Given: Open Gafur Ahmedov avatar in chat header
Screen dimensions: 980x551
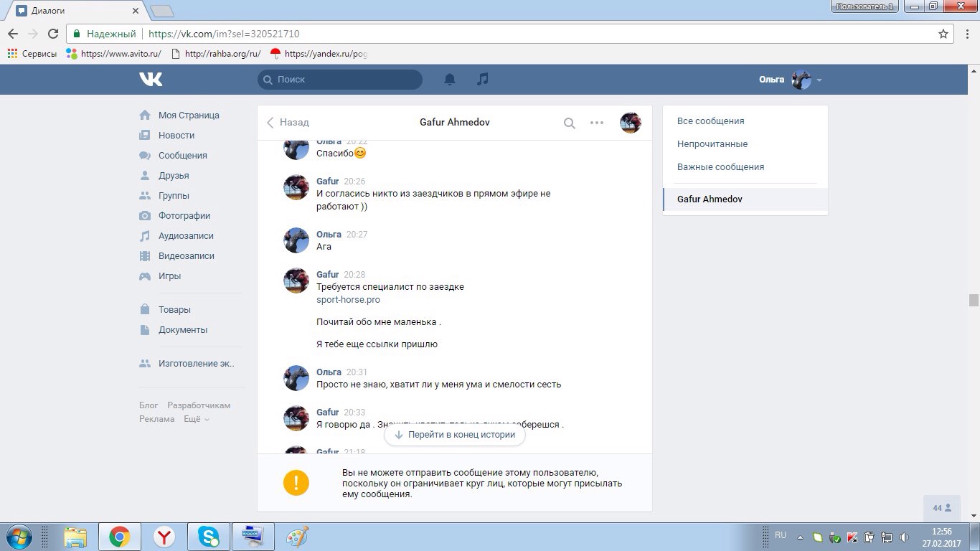Looking at the screenshot, I should (631, 123).
